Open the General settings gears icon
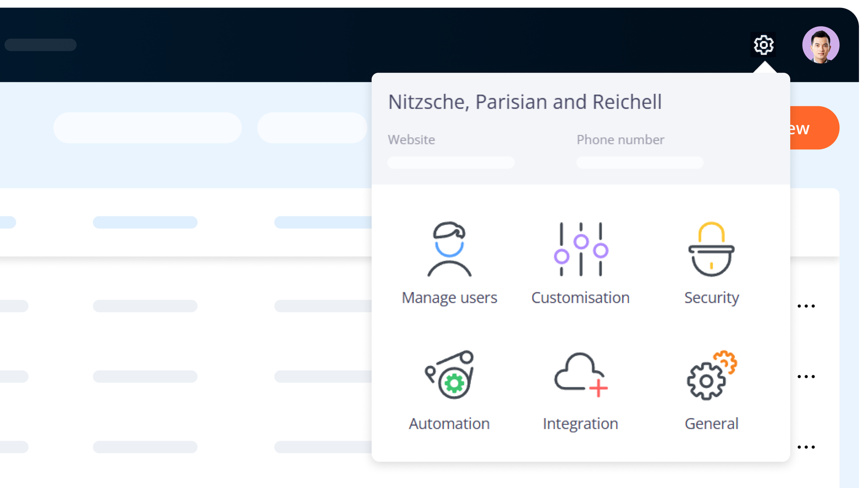The image size is (868, 488). pyautogui.click(x=711, y=375)
